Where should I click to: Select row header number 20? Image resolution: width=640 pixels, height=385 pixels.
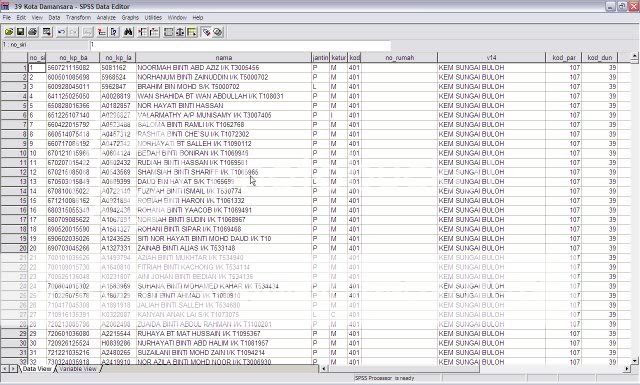[x=14, y=248]
